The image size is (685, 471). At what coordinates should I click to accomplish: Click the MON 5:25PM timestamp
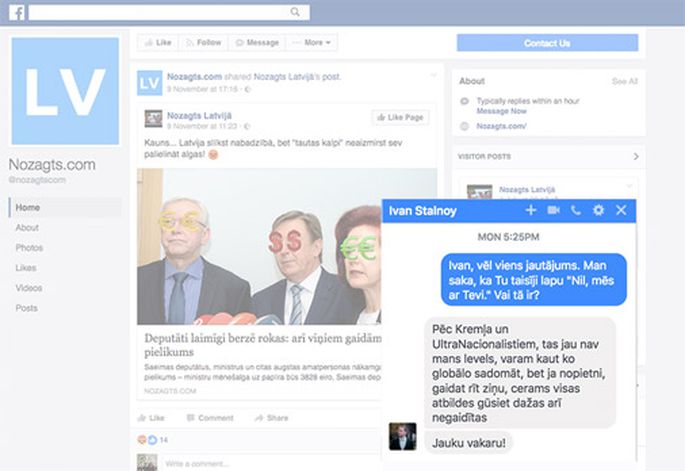coord(509,237)
